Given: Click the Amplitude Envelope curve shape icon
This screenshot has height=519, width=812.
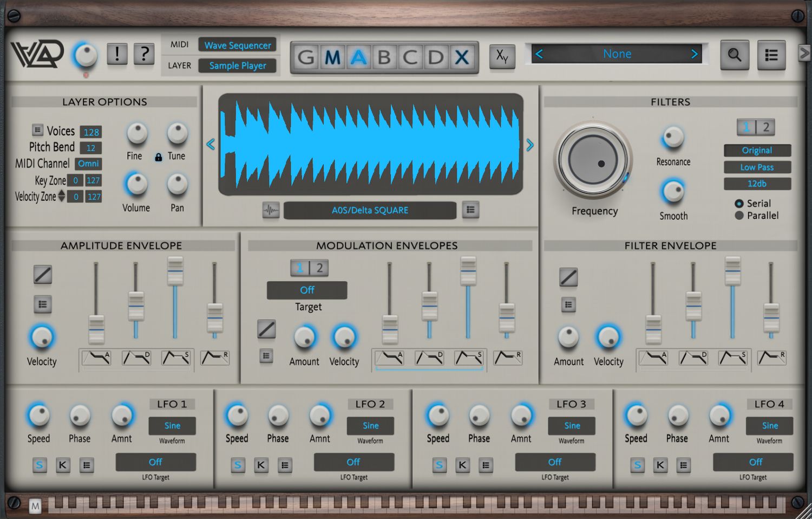Looking at the screenshot, I should coord(43,275).
